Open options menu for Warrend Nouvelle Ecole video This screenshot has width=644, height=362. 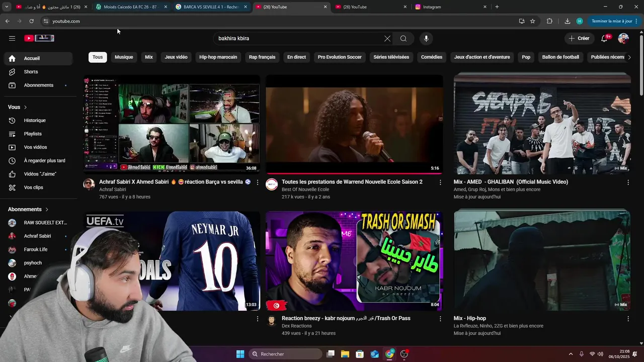pyautogui.click(x=440, y=183)
